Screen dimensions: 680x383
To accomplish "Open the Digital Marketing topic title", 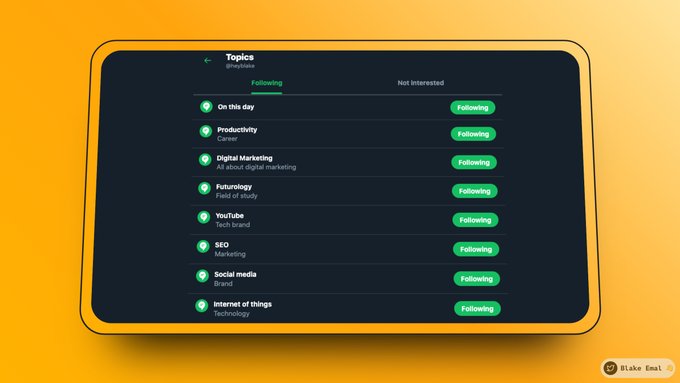I will coord(245,158).
